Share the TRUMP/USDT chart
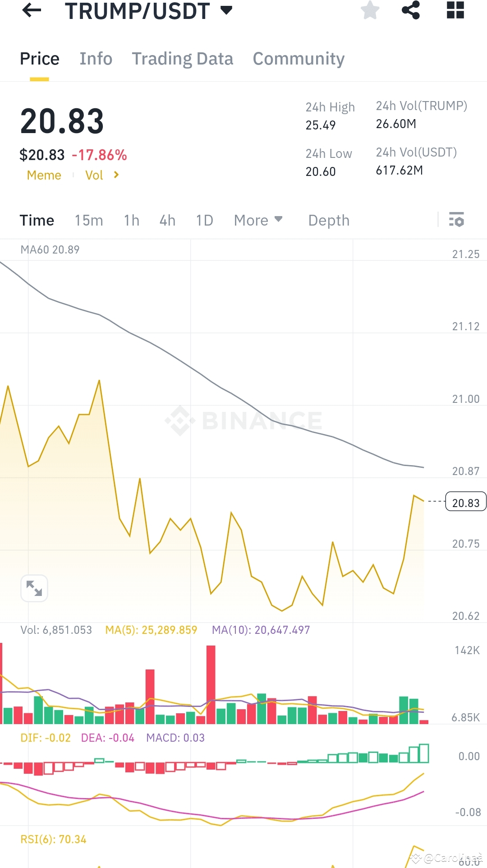Screen dimensions: 487x868 click(410, 11)
